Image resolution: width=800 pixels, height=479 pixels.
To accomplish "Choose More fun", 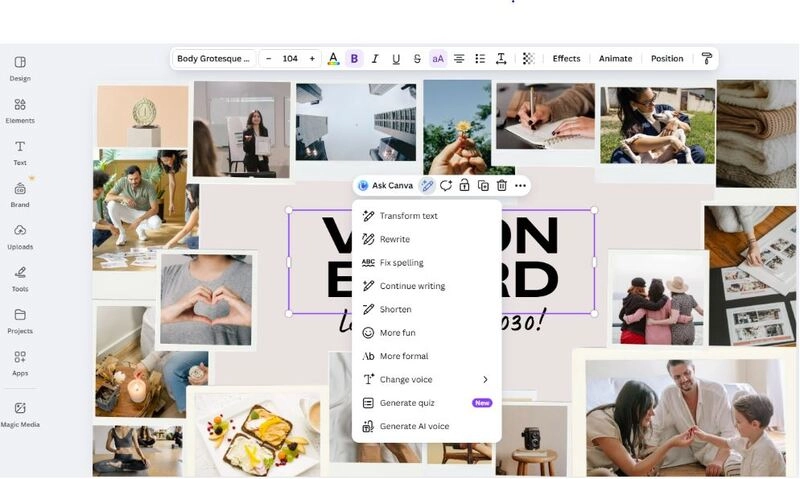I will point(427,333).
